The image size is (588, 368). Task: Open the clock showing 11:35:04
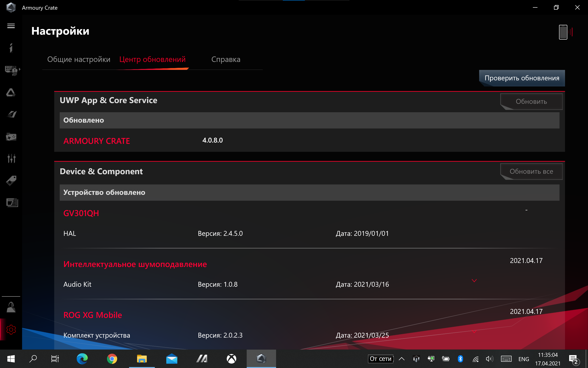pos(548,359)
